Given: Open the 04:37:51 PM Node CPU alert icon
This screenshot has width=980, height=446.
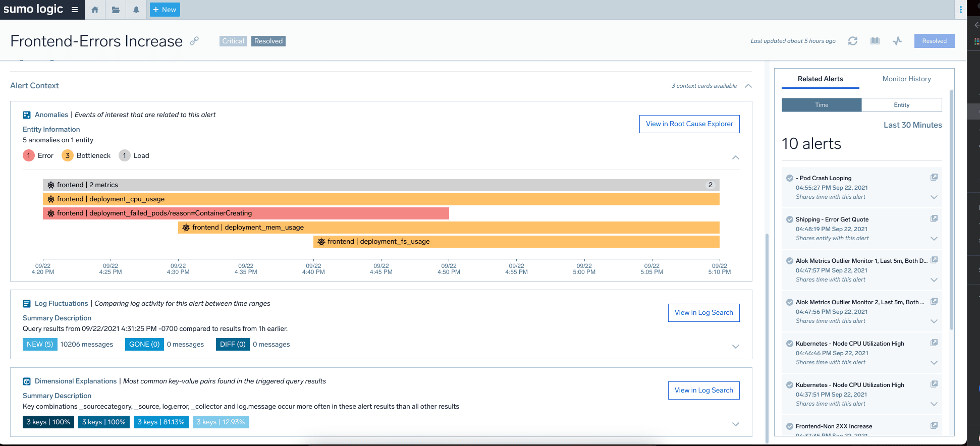Looking at the screenshot, I should click(934, 384).
